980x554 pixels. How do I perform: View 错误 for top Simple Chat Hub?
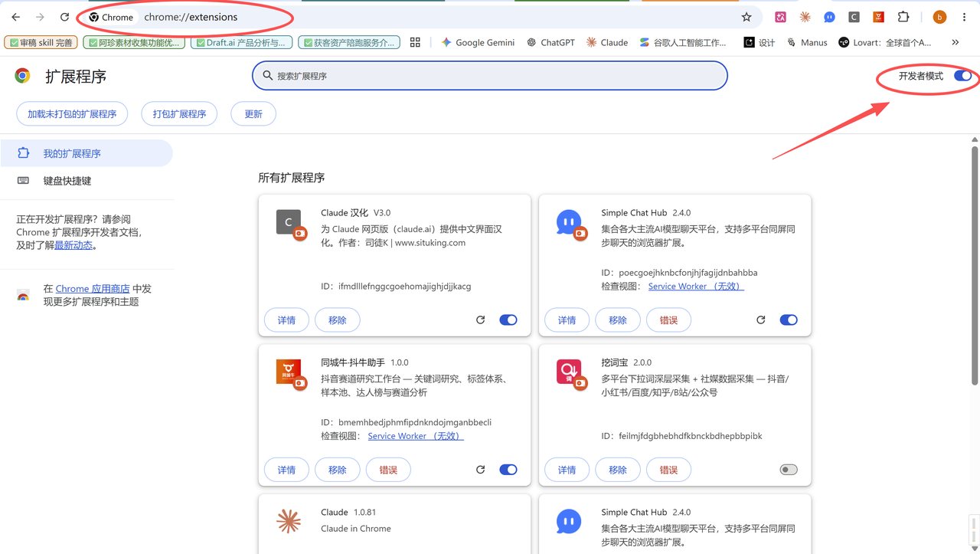click(x=668, y=320)
